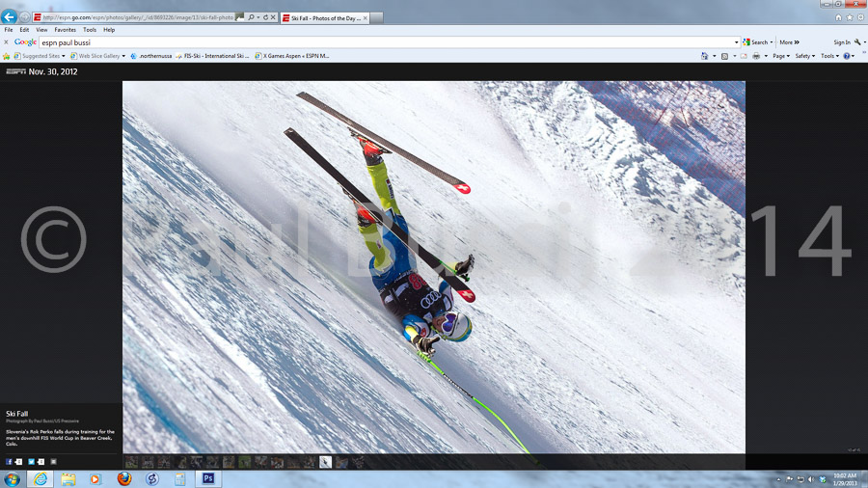868x488 pixels.
Task: Click the ESPN logo beside the date
Action: [x=15, y=71]
